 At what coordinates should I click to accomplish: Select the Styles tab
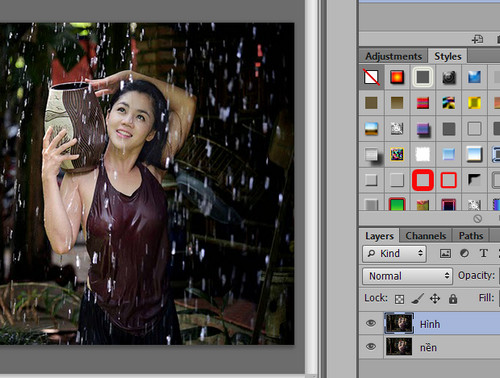point(448,56)
